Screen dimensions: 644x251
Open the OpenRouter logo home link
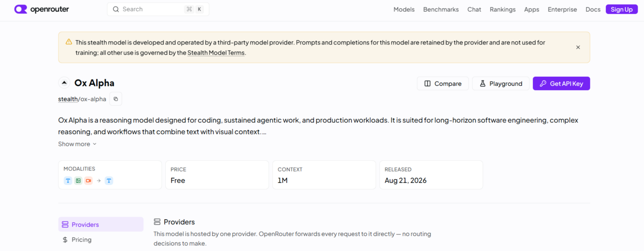coord(41,9)
